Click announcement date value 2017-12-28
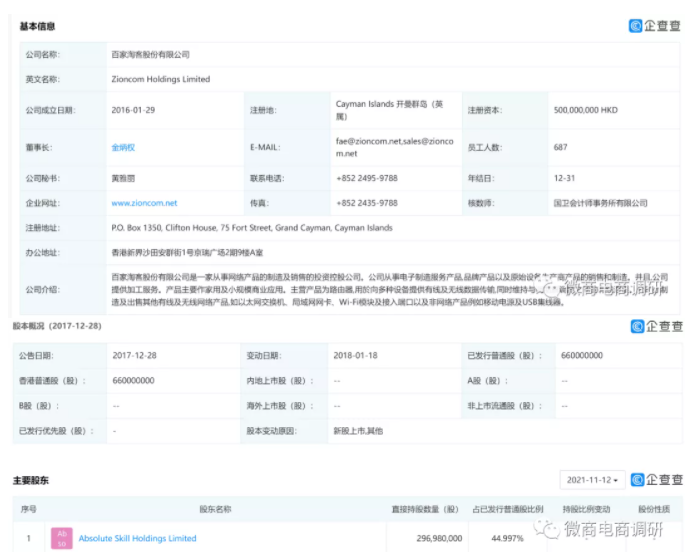 [134, 355]
